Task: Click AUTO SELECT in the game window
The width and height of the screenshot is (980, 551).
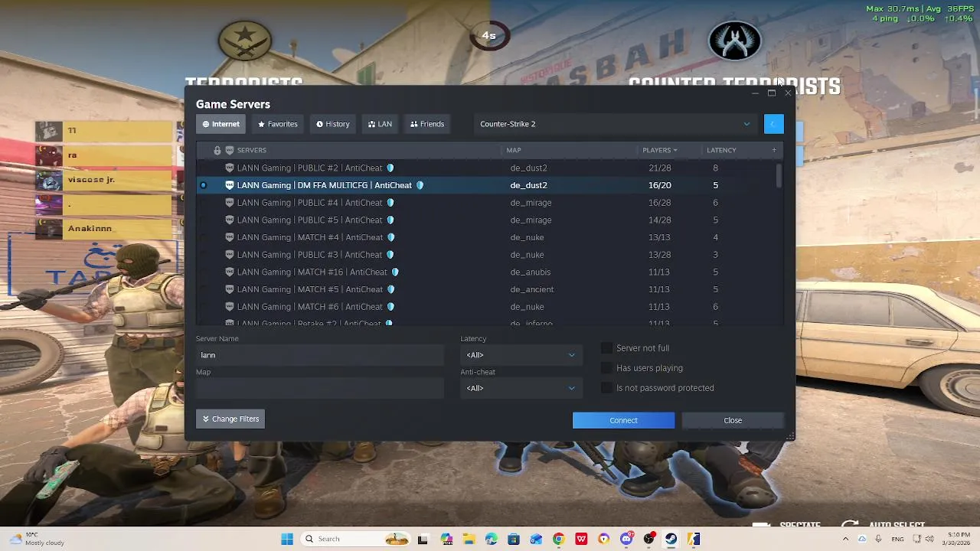Action: 897,526
